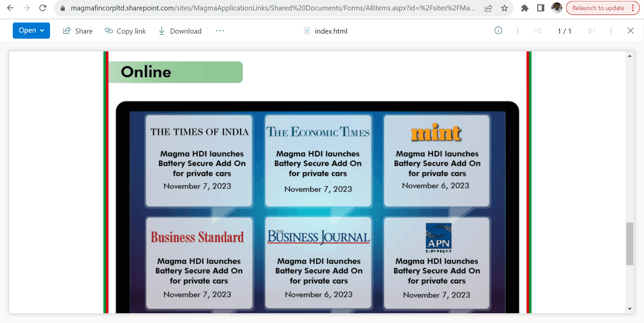Click the 1 / 1 page counter

pyautogui.click(x=564, y=31)
